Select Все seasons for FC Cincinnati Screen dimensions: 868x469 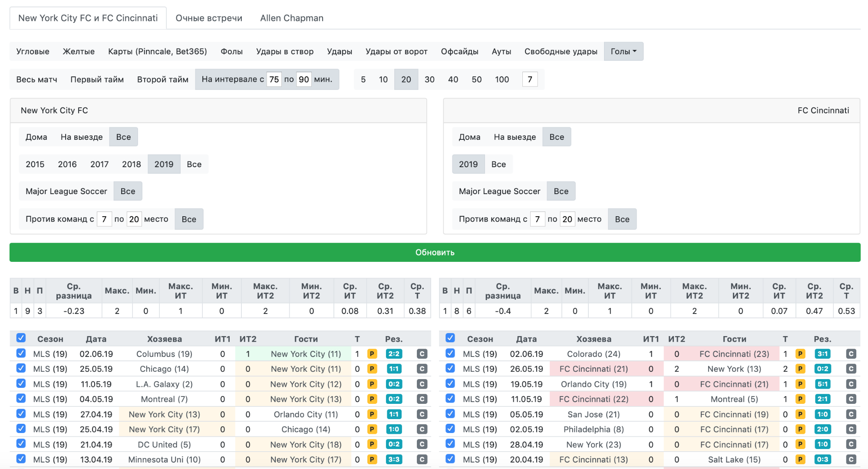point(498,164)
